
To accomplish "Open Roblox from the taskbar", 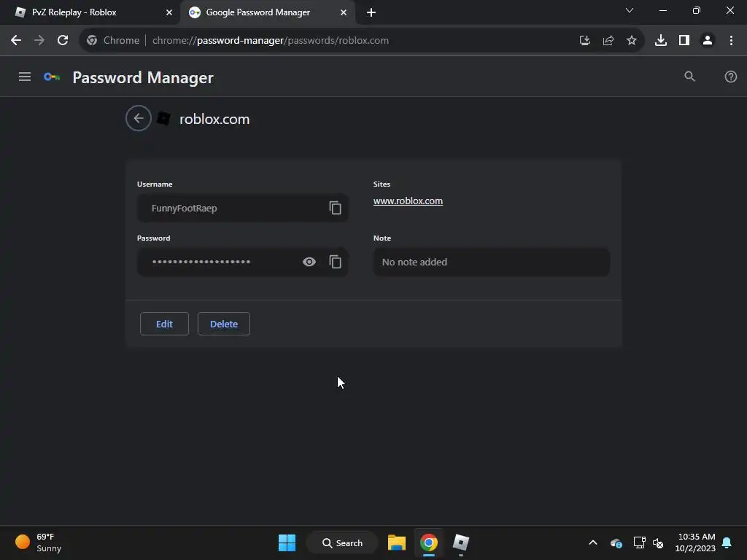I will coord(461,542).
